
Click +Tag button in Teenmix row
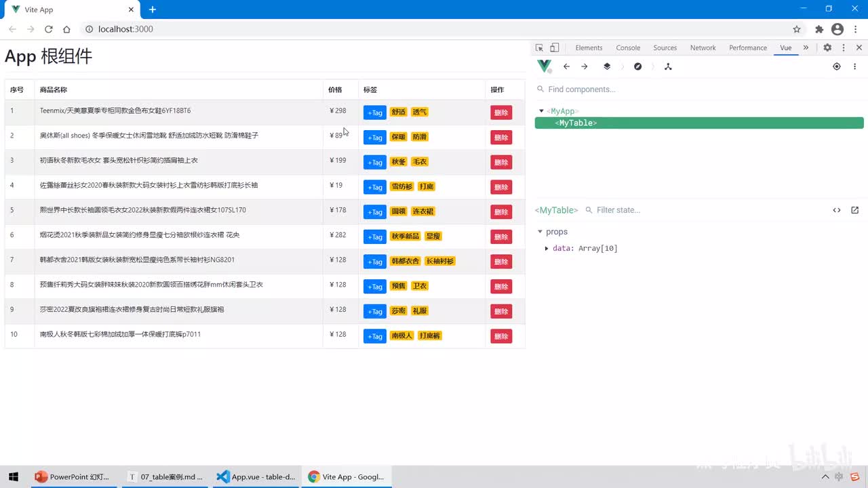click(x=375, y=113)
